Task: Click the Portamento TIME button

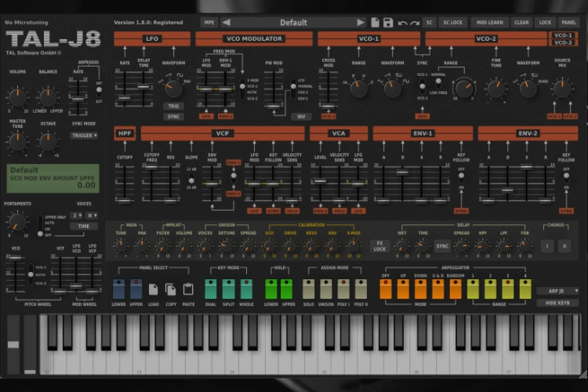Action: [x=84, y=227]
